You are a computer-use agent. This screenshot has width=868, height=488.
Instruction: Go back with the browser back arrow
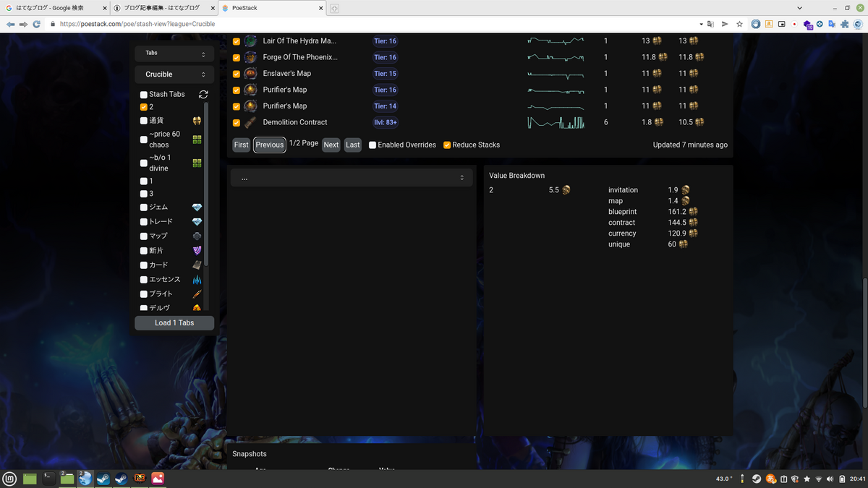tap(10, 24)
